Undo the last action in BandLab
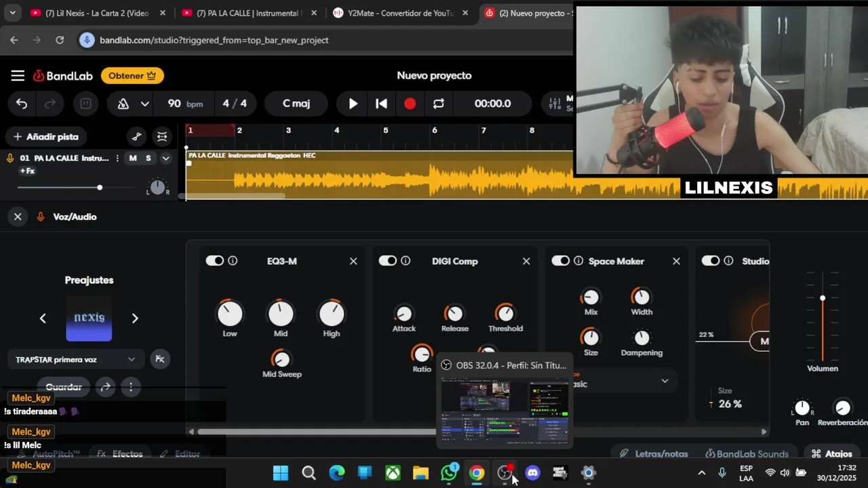This screenshot has height=488, width=868. coord(22,104)
